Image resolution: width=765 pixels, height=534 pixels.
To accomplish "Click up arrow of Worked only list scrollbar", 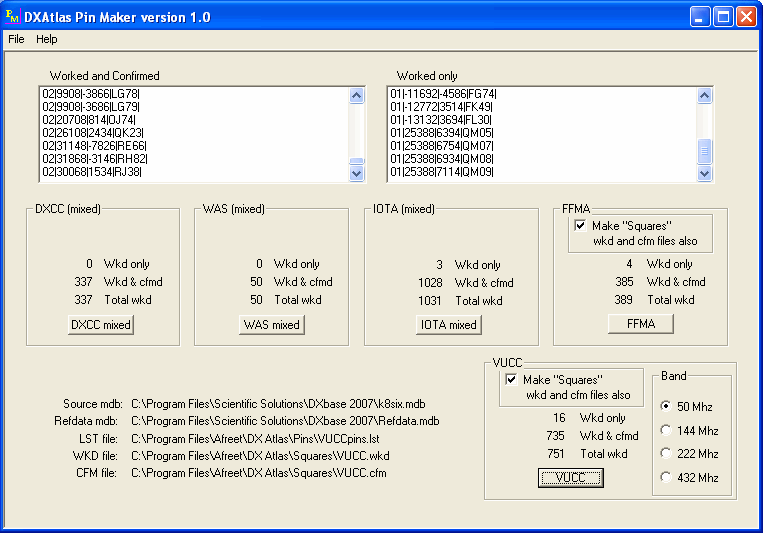I will pyautogui.click(x=705, y=96).
